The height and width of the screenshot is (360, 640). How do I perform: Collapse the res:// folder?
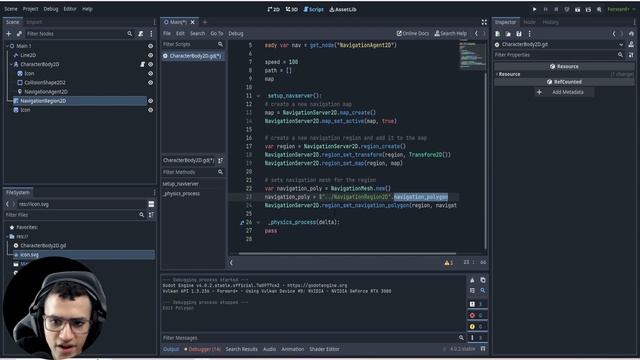pyautogui.click(x=7, y=236)
